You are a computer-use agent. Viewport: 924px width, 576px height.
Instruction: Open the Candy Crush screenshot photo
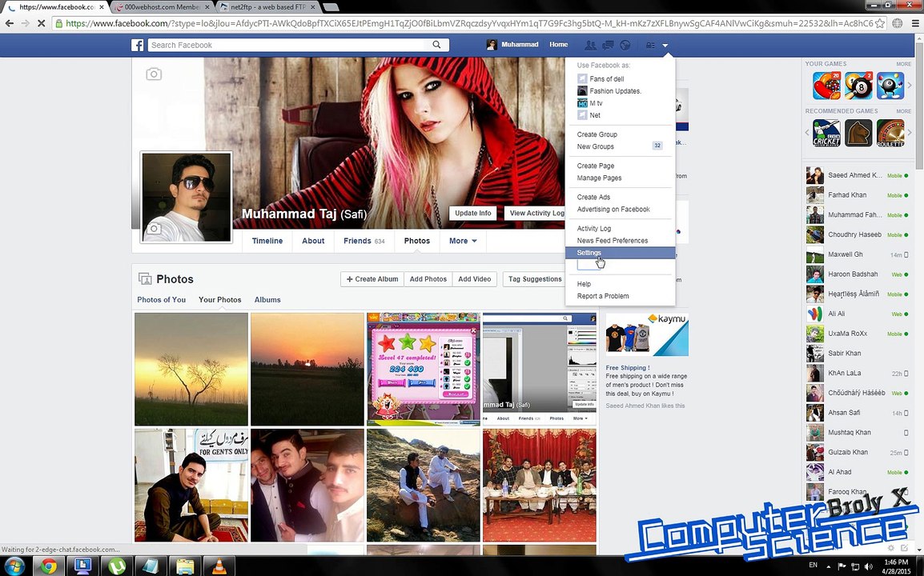click(x=424, y=370)
